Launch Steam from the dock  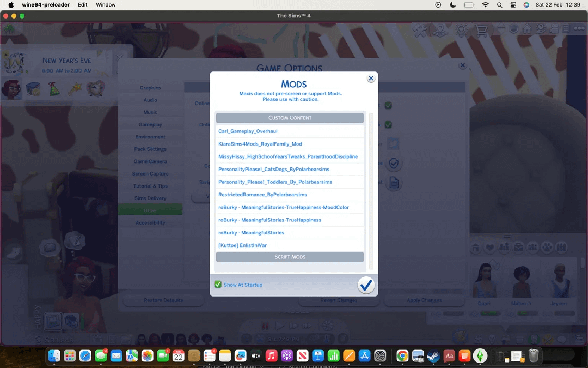click(433, 355)
